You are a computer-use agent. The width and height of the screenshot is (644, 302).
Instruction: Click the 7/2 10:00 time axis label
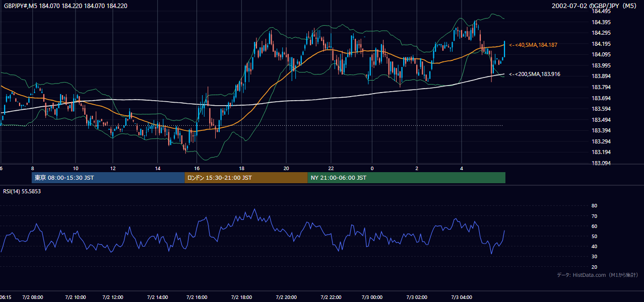pyautogui.click(x=76, y=297)
